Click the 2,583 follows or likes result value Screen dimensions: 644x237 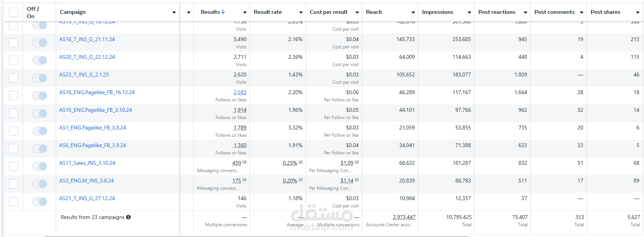(240, 92)
